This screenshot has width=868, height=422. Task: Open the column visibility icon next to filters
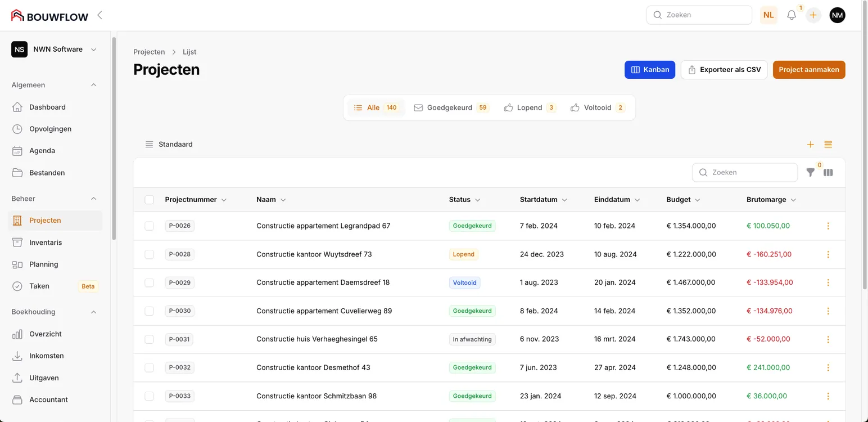click(x=828, y=172)
